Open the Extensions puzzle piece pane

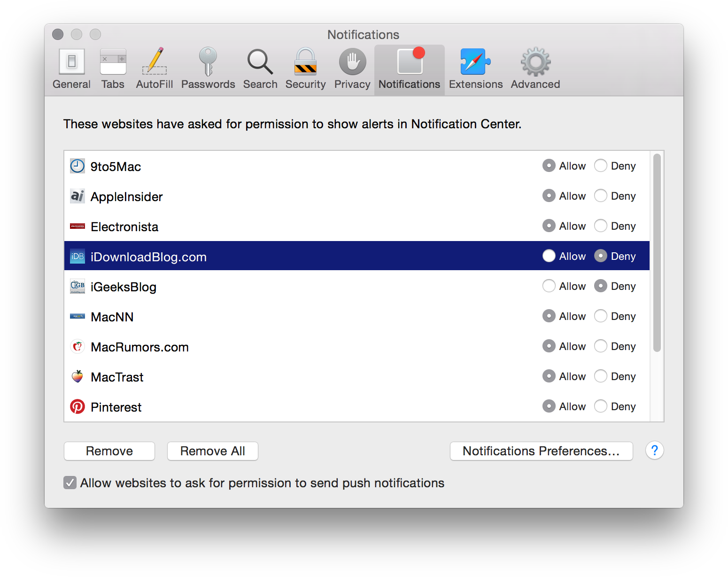coord(476,69)
